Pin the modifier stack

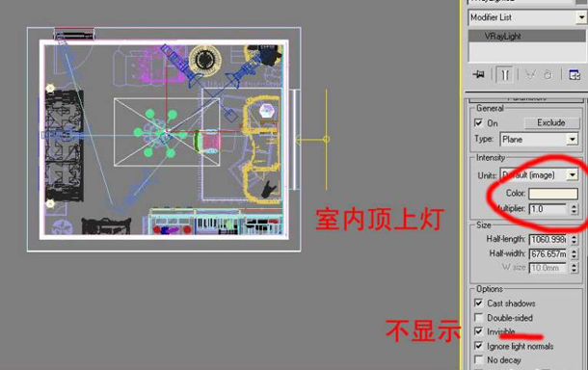(478, 74)
